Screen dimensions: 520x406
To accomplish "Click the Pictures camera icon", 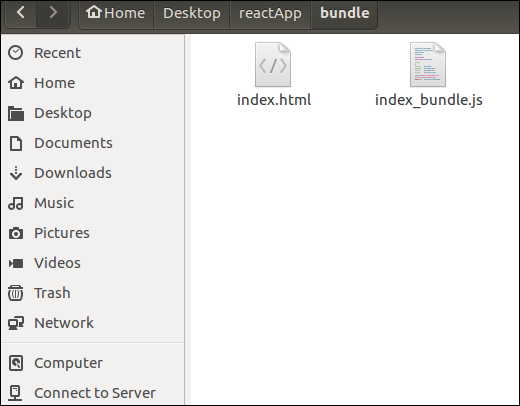I will pyautogui.click(x=16, y=233).
